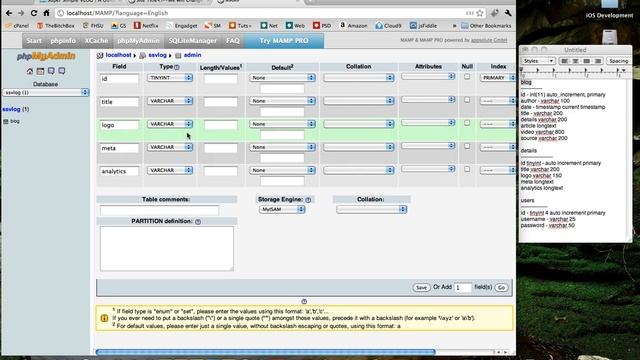Select left text alignment in Untitled window
Screen dimensions: 640x360
564,61
